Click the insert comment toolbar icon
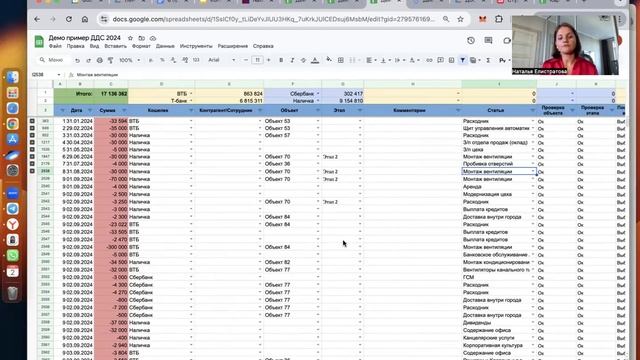 point(440,60)
